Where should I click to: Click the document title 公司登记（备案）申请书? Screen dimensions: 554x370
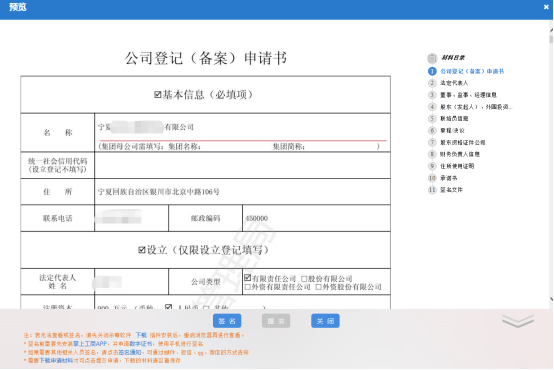point(206,58)
